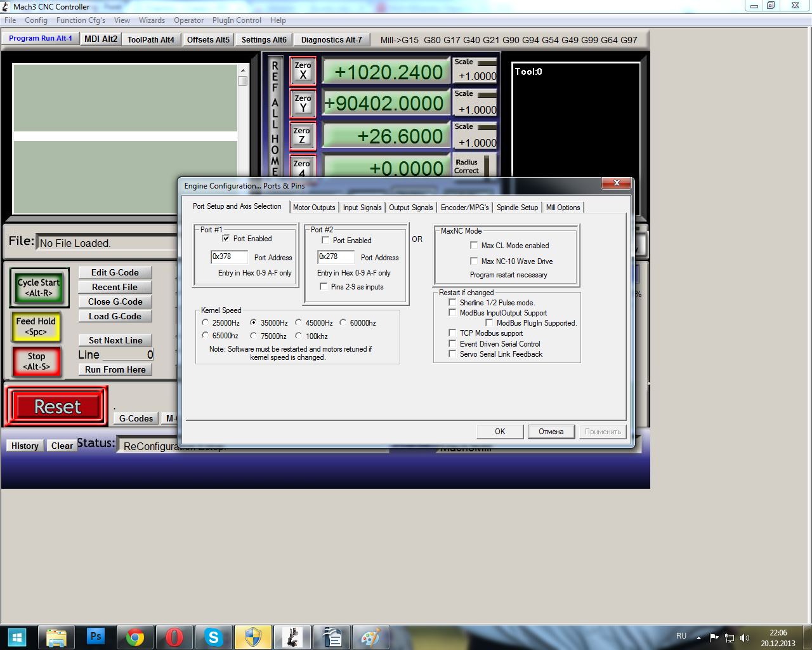Enable Event Driven Serial Control
This screenshot has height=650, width=812.
[x=452, y=343]
